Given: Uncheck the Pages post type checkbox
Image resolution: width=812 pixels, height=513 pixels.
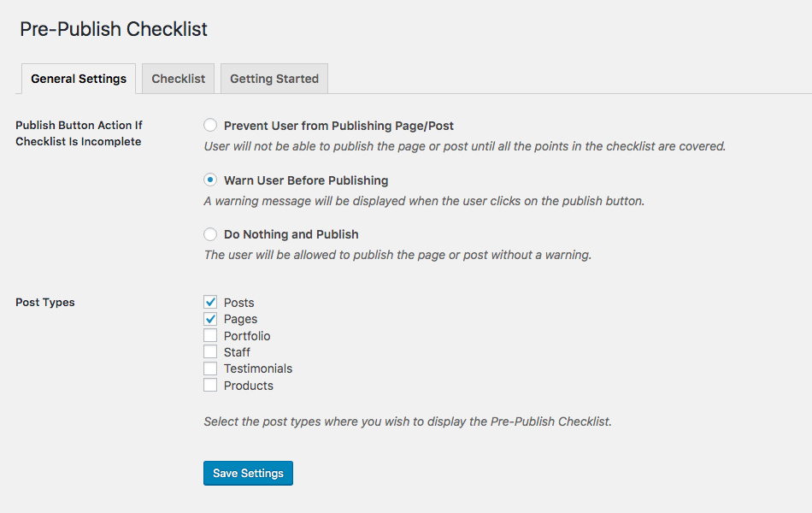Looking at the screenshot, I should (x=210, y=319).
